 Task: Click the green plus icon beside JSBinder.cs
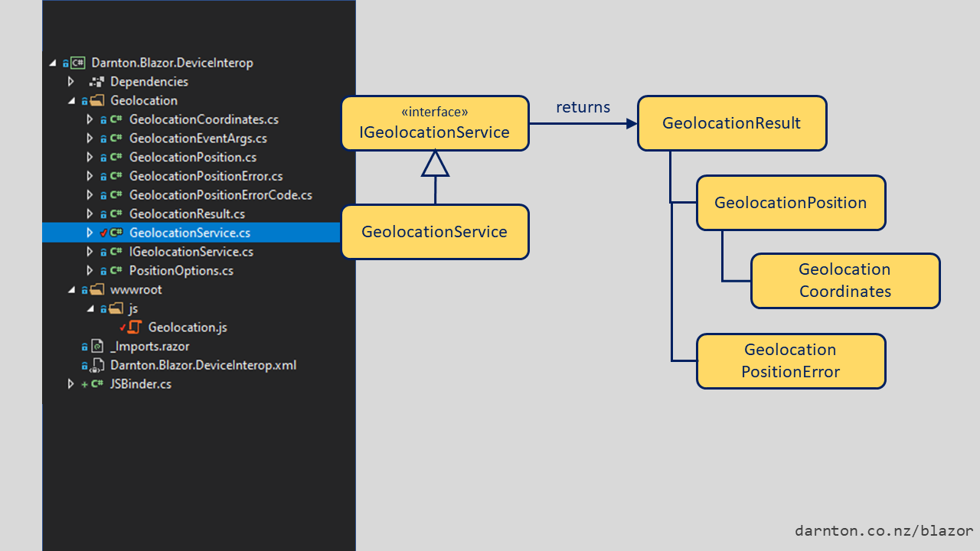coord(84,384)
